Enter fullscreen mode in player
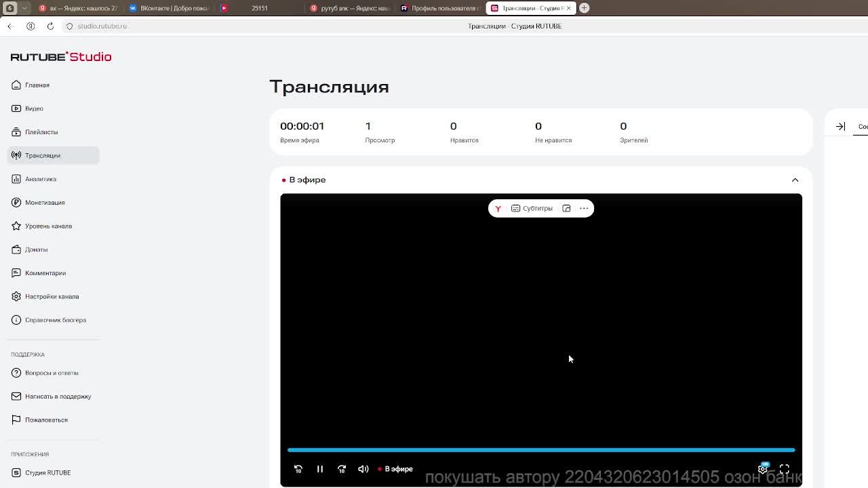The width and height of the screenshot is (868, 488). 785,469
